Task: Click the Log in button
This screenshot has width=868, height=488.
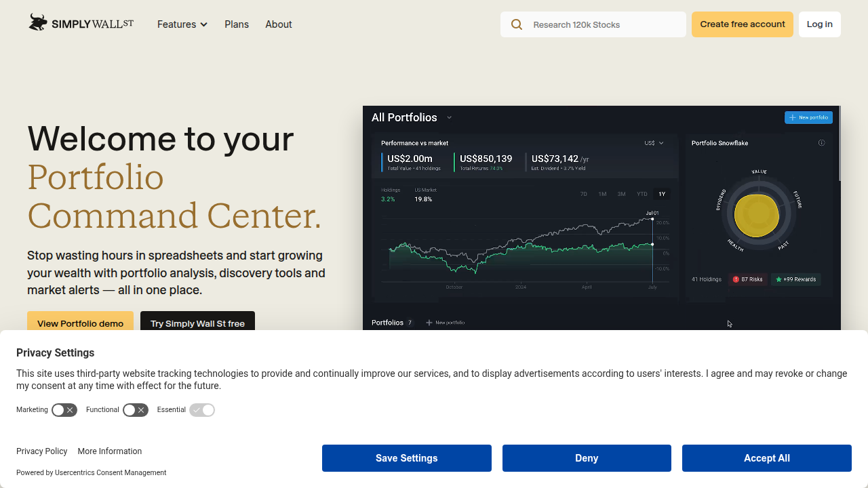Action: point(820,24)
